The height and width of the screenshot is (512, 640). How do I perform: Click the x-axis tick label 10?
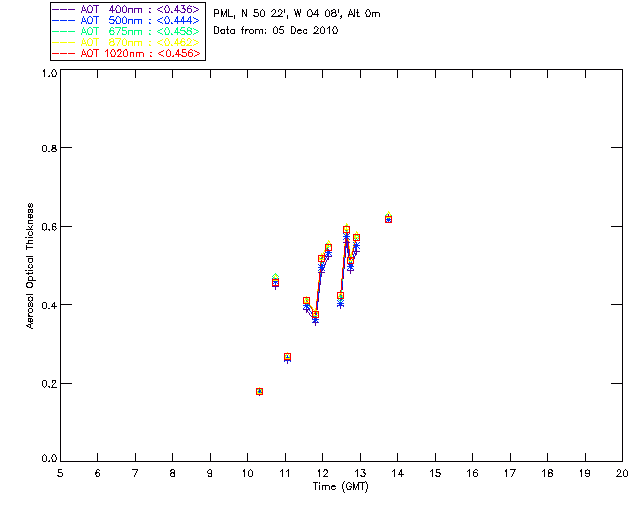(x=247, y=473)
